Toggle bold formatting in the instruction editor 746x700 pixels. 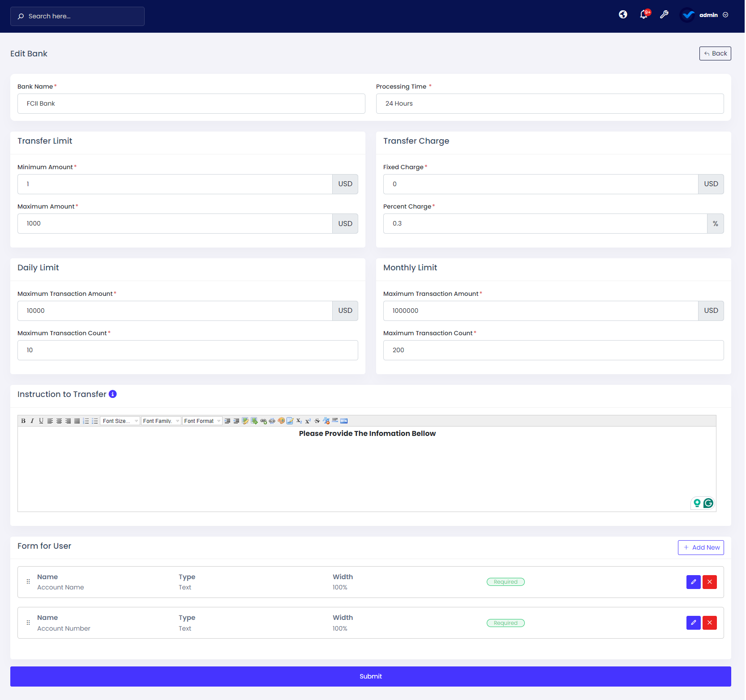pyautogui.click(x=23, y=421)
